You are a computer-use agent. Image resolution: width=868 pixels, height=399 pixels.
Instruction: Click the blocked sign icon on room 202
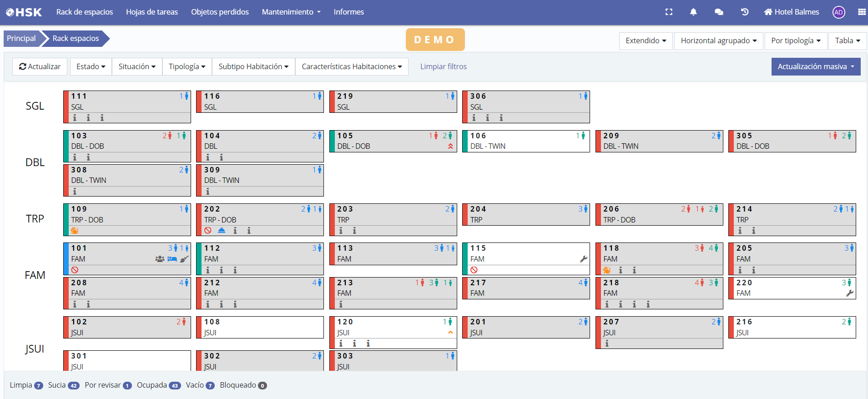coord(208,231)
